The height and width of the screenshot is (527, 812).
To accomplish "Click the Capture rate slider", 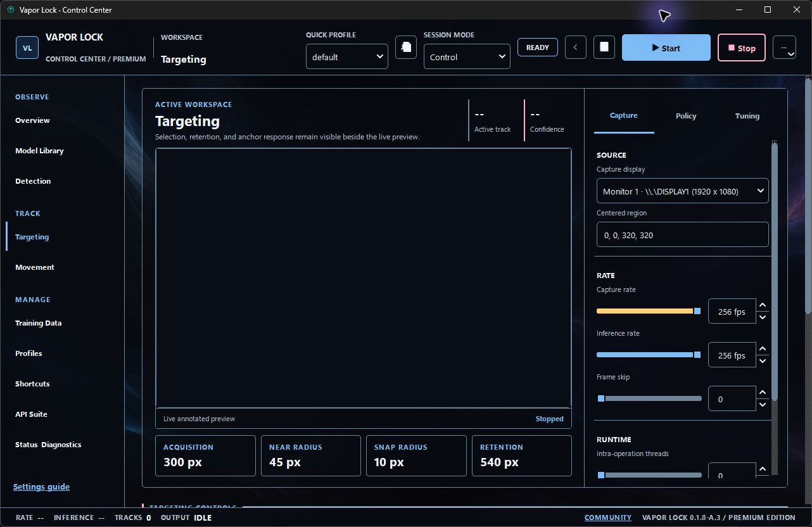I will [x=649, y=311].
